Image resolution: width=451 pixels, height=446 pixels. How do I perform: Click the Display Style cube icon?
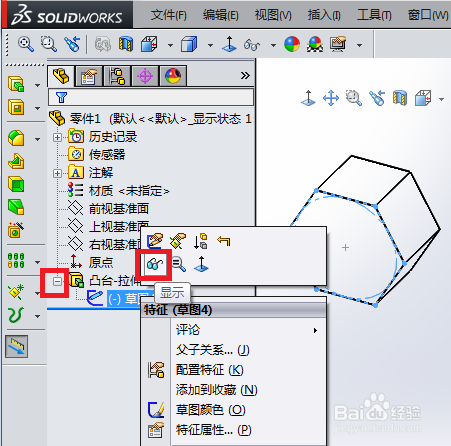point(189,44)
